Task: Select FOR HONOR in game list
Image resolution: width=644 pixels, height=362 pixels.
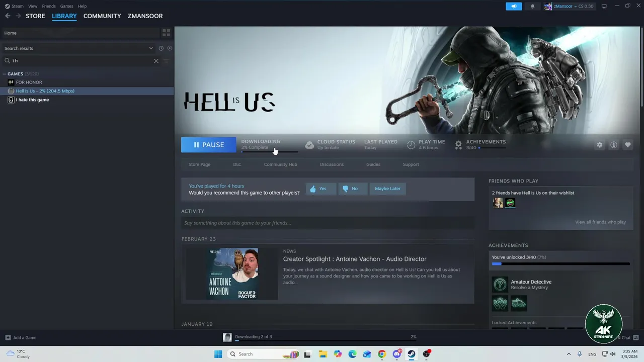Action: point(29,82)
